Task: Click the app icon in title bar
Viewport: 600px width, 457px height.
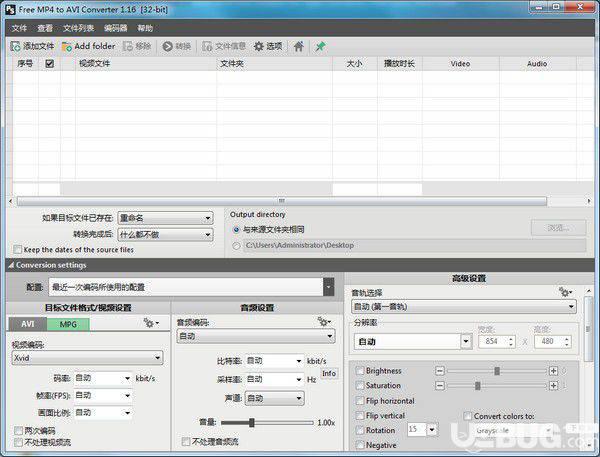Action: click(10, 9)
